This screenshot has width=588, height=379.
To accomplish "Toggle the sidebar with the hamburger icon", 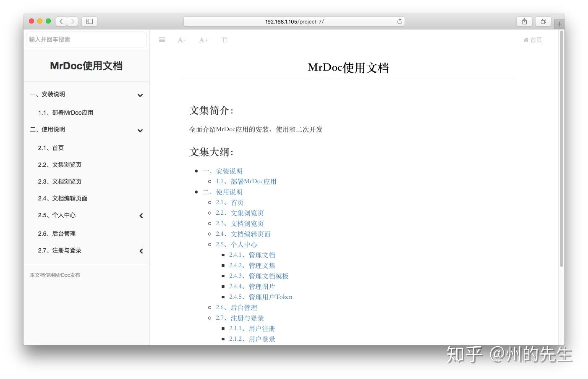I will 162,39.
